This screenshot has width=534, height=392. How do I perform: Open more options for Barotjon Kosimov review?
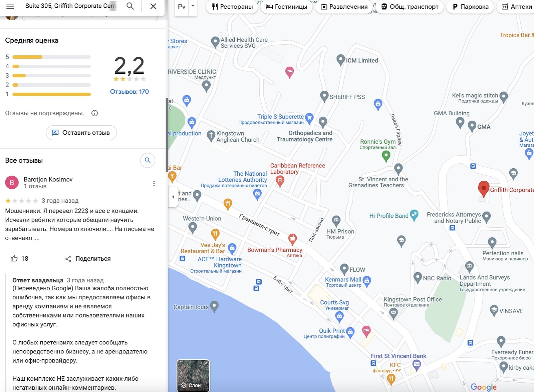point(154,183)
